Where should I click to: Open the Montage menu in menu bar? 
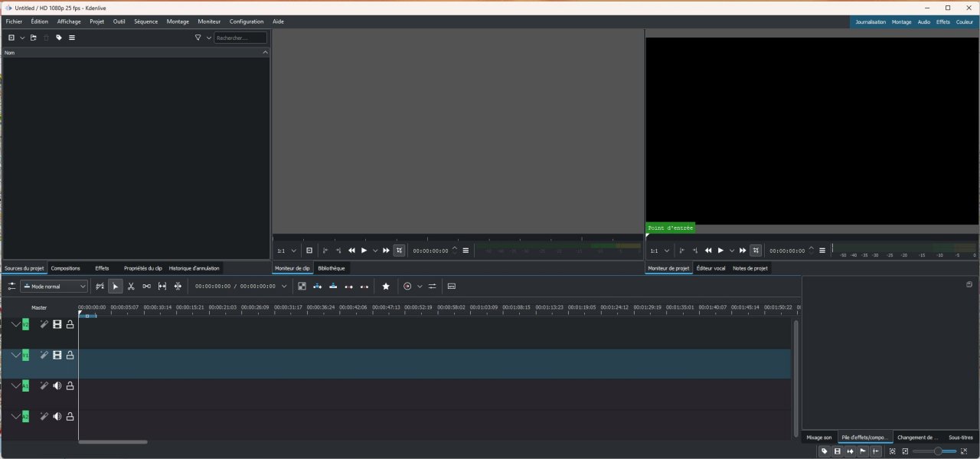178,21
